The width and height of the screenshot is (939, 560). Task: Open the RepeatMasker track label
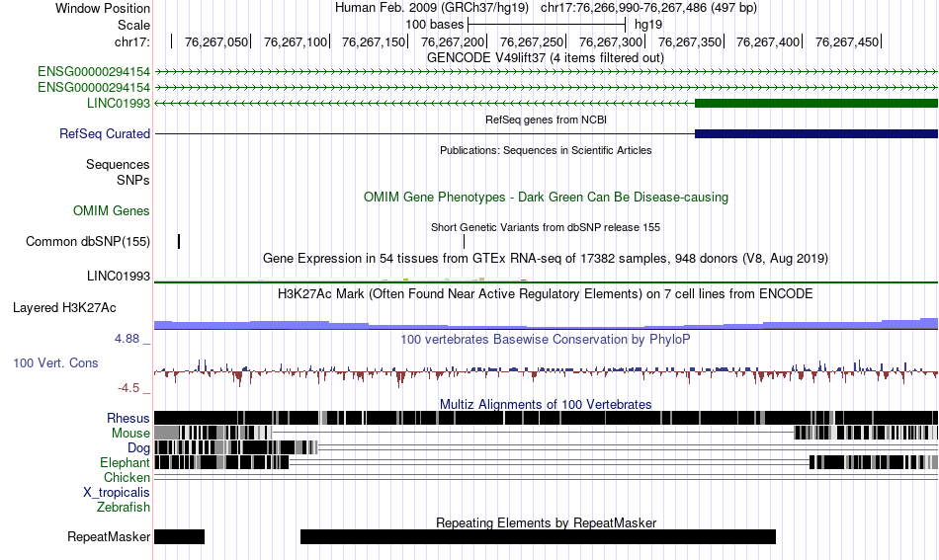(109, 536)
